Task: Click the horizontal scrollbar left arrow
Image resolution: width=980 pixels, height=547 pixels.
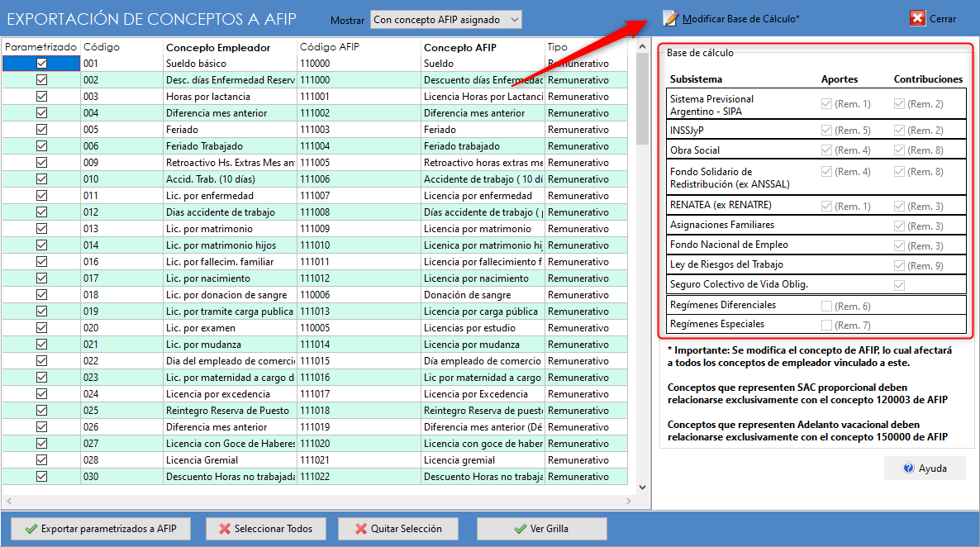Action: pyautogui.click(x=9, y=501)
